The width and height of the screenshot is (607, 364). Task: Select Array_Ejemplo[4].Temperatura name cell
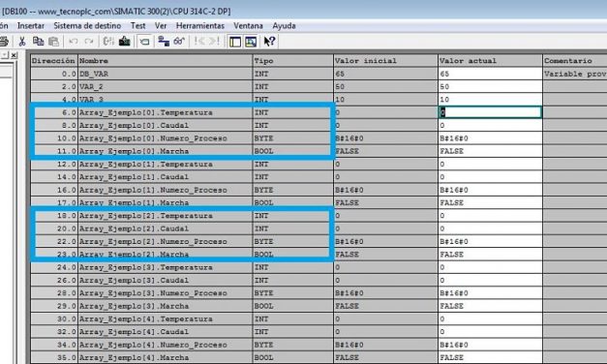point(165,319)
